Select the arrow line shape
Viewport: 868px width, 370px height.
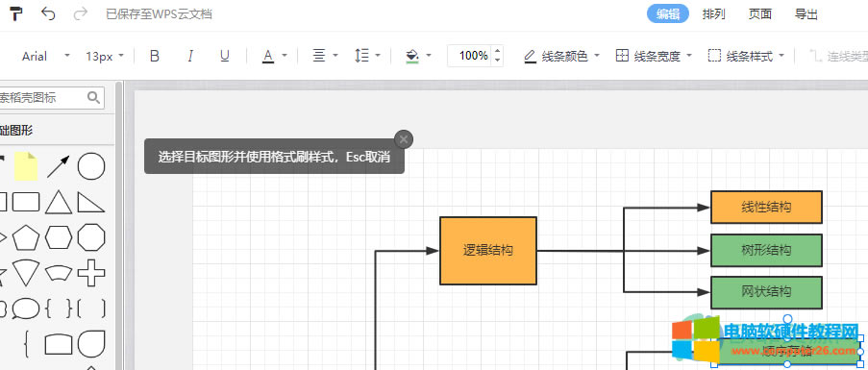(58, 166)
